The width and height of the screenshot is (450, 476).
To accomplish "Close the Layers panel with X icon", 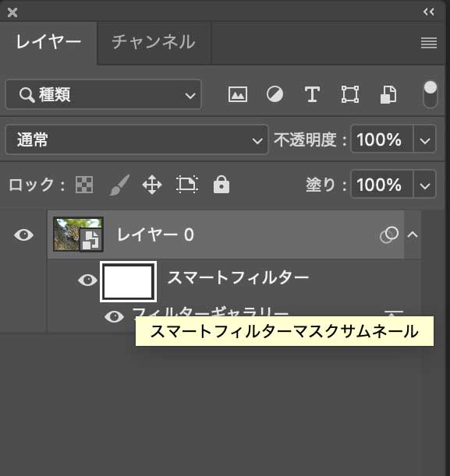I will click(12, 12).
